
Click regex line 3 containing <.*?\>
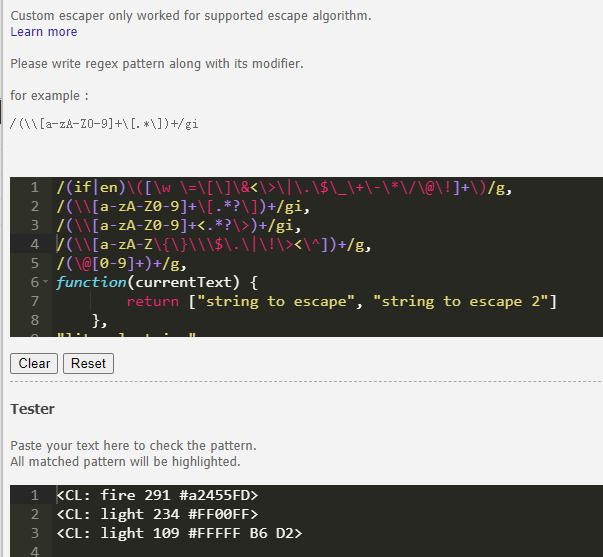[x=178, y=226]
